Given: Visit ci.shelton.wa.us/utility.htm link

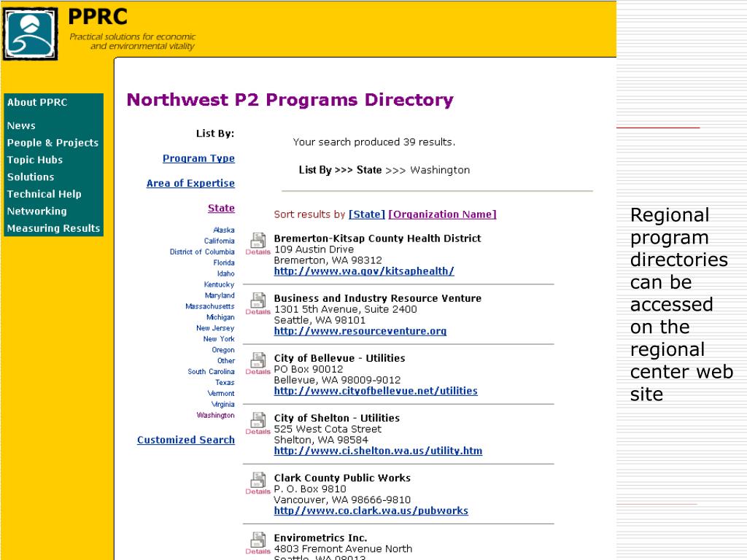Looking at the screenshot, I should point(379,451).
